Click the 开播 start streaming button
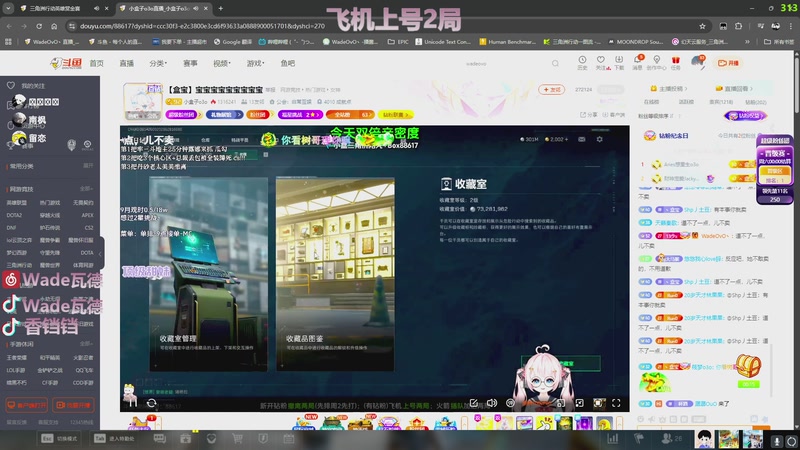800x450 pixels. coord(728,63)
